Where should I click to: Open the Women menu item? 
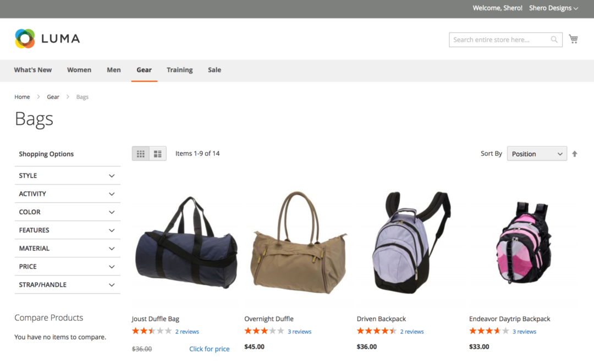click(x=79, y=70)
